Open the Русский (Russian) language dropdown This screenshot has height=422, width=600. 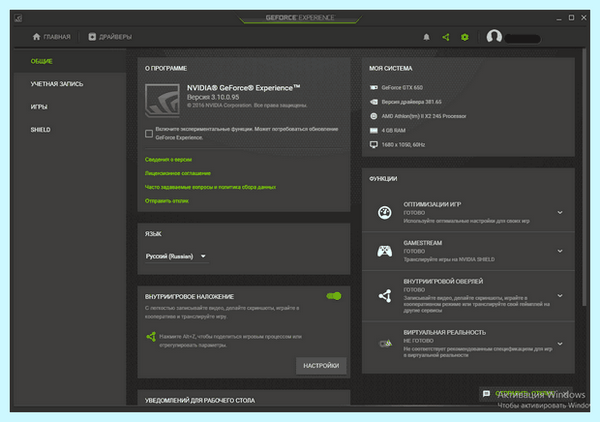176,256
